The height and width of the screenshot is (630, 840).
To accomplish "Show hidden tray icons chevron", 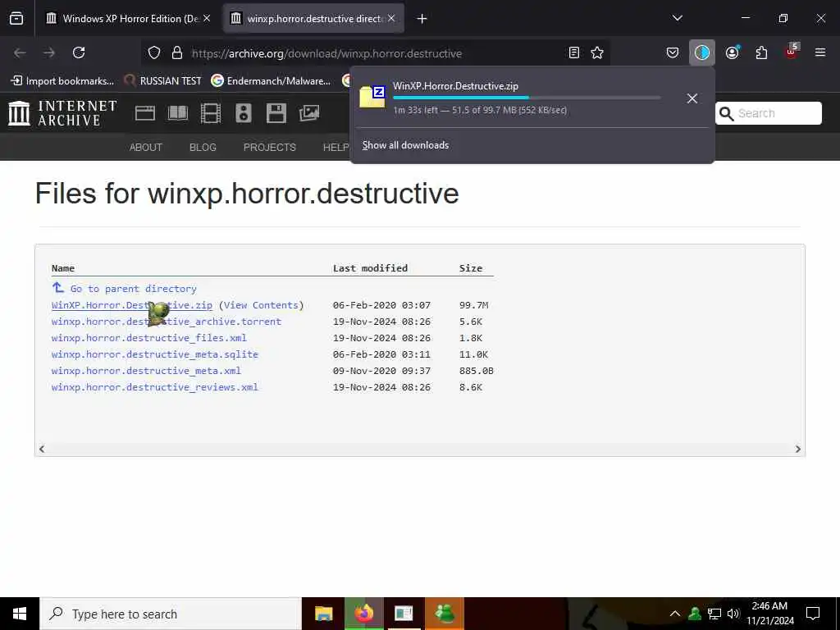I will (675, 614).
